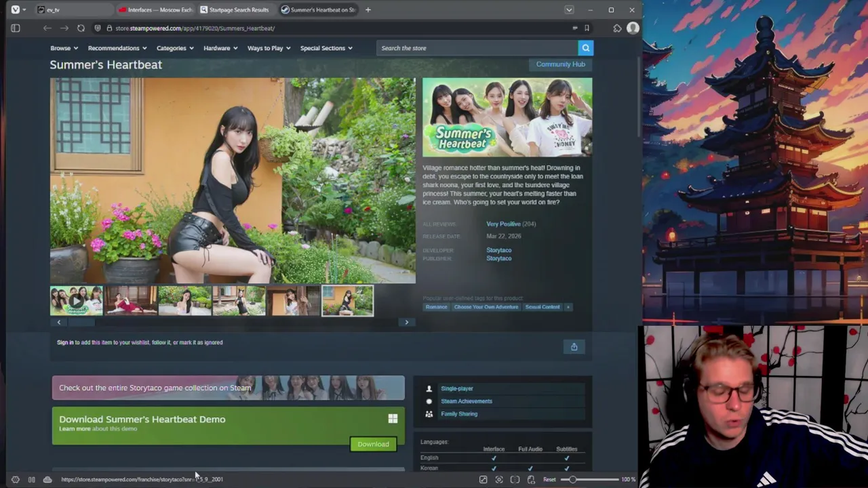Click the Romance tag
The height and width of the screenshot is (488, 868).
coord(436,307)
